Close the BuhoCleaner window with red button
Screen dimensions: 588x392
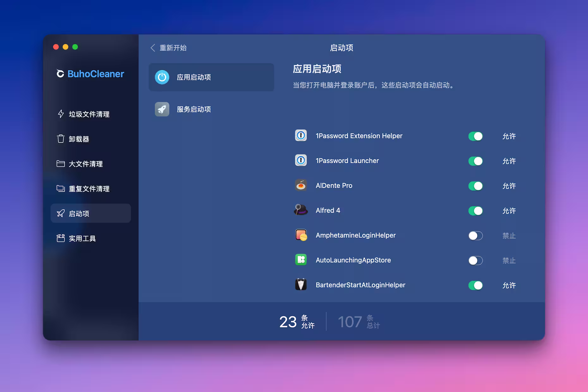(56, 47)
